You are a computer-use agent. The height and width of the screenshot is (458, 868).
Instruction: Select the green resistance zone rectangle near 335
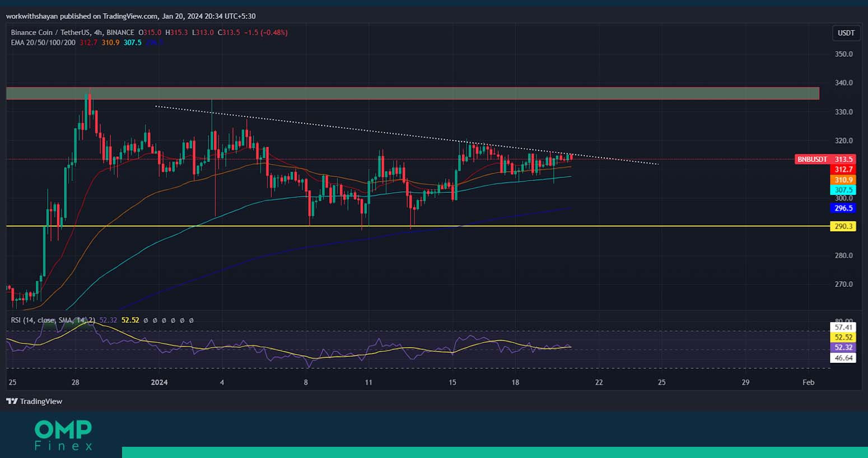413,93
